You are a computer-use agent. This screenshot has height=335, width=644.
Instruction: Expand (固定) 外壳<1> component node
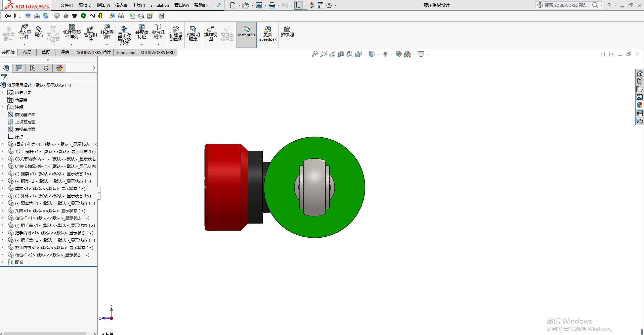tap(2, 144)
